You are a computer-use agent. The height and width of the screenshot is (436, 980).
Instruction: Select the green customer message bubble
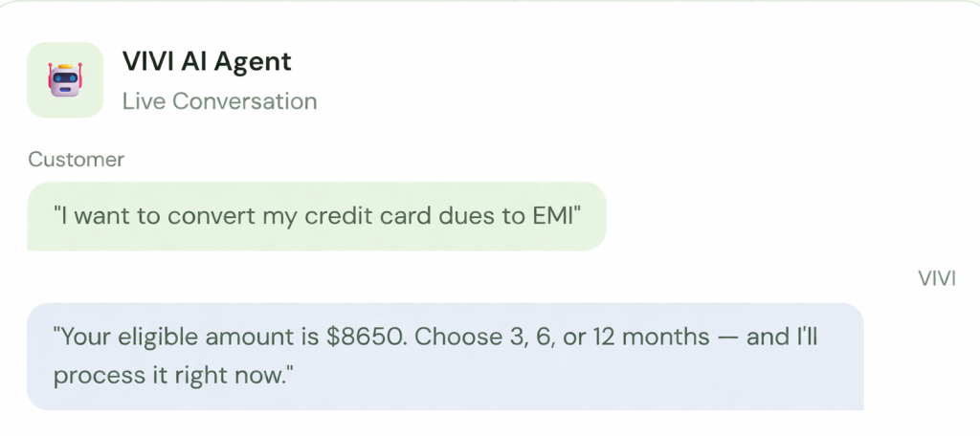coord(316,216)
